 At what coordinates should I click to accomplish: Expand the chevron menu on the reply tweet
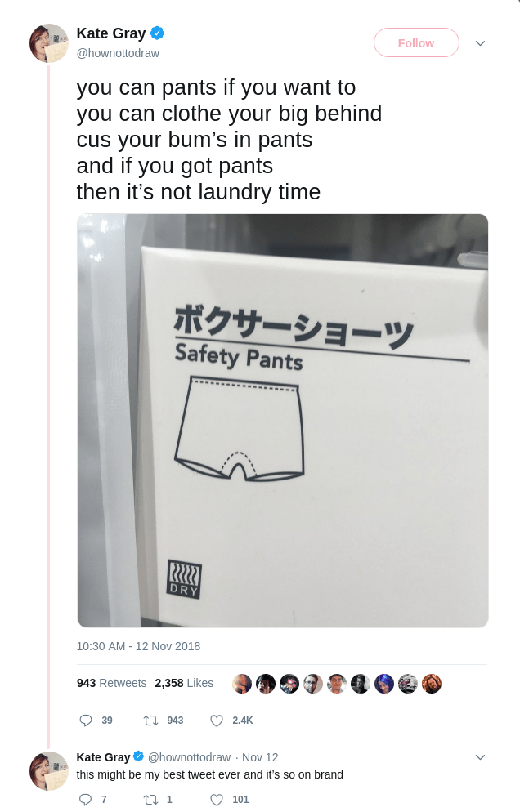[x=480, y=757]
